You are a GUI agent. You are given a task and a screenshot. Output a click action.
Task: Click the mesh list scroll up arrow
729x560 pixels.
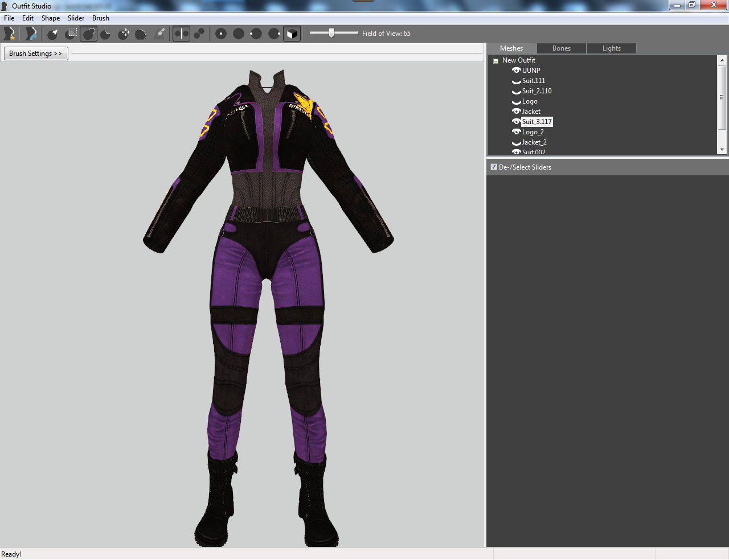(722, 60)
